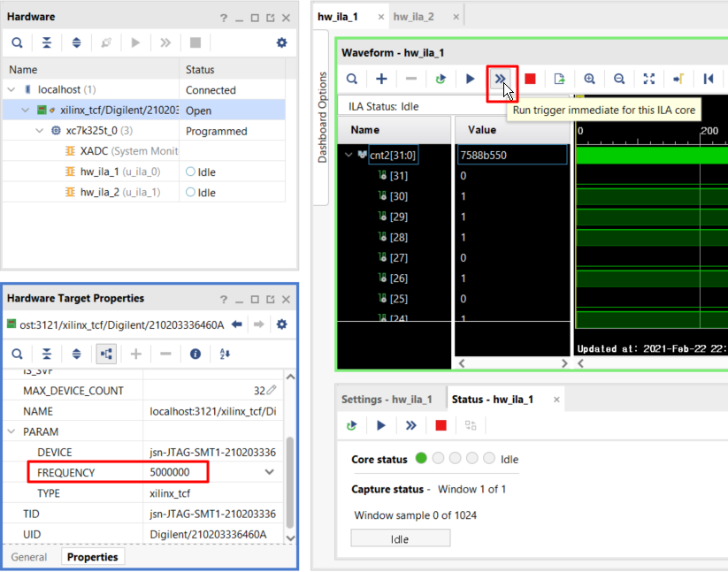Sort properties alphabetically
This screenshot has width=728, height=572.
coord(225,355)
